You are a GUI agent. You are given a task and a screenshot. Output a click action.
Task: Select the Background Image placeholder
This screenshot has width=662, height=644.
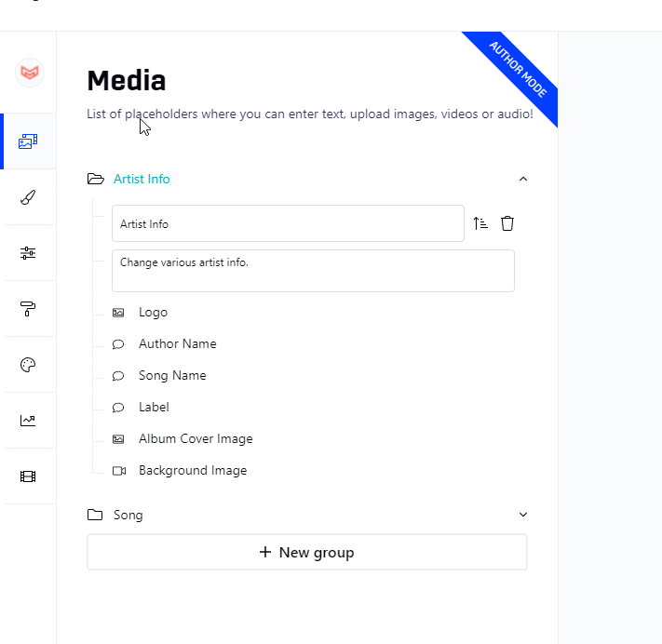[193, 471]
